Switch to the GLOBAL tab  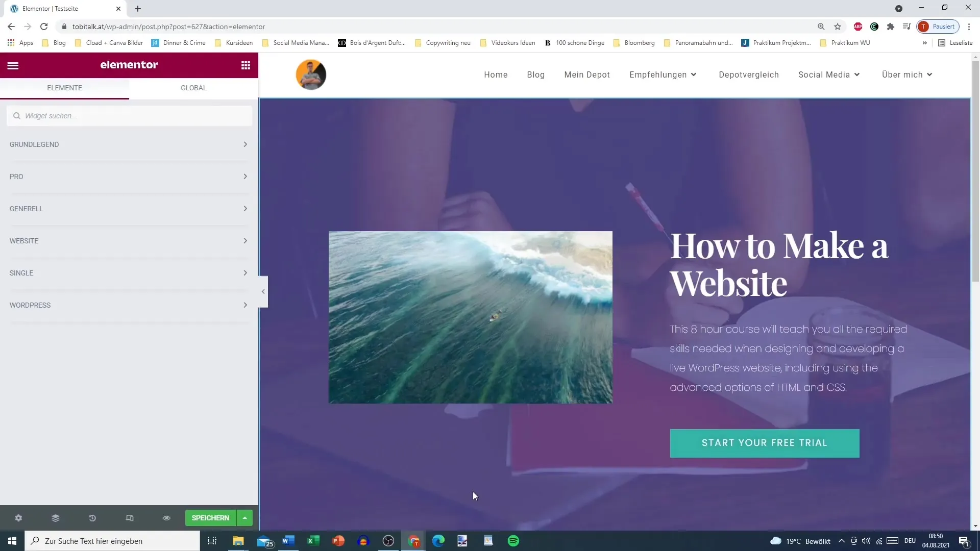coord(194,87)
